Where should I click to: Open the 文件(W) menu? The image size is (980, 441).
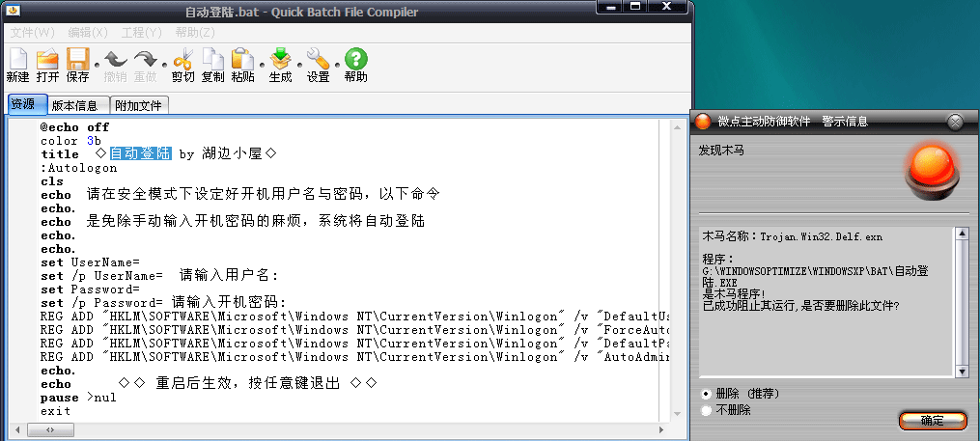click(x=32, y=32)
